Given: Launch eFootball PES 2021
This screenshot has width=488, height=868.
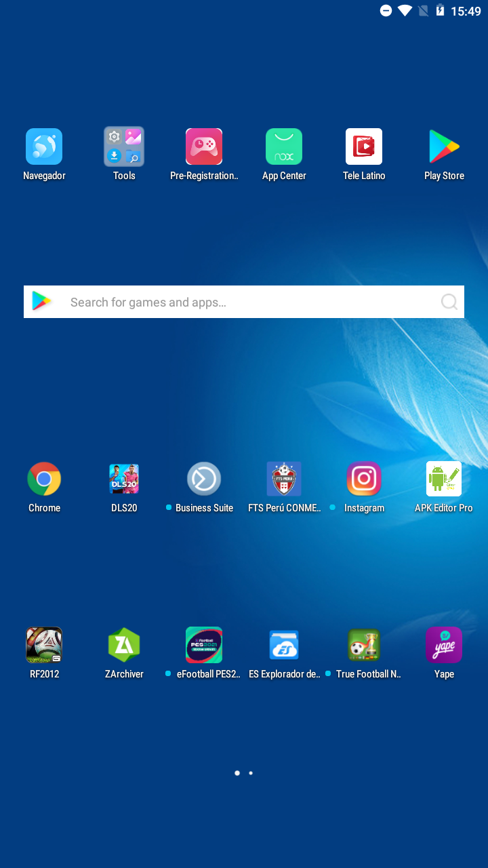Looking at the screenshot, I should pos(204,645).
